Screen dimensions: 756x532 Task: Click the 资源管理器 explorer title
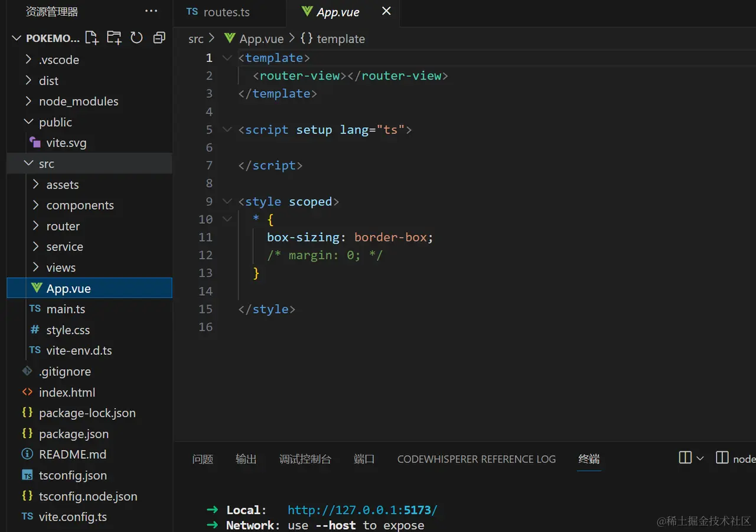point(52,11)
